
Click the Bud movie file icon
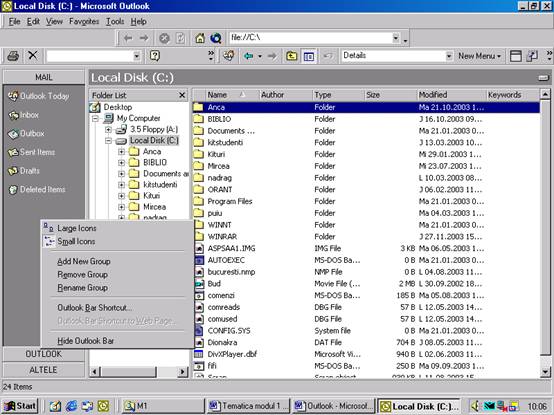point(199,284)
